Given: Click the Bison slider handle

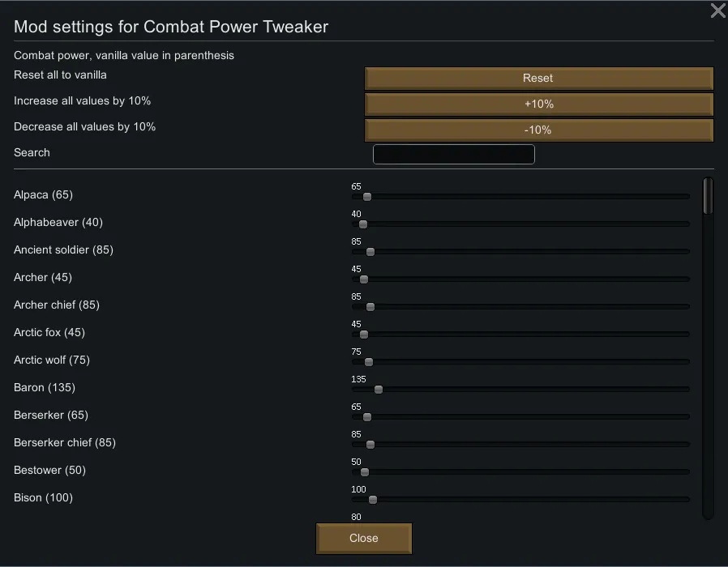Looking at the screenshot, I should point(373,500).
